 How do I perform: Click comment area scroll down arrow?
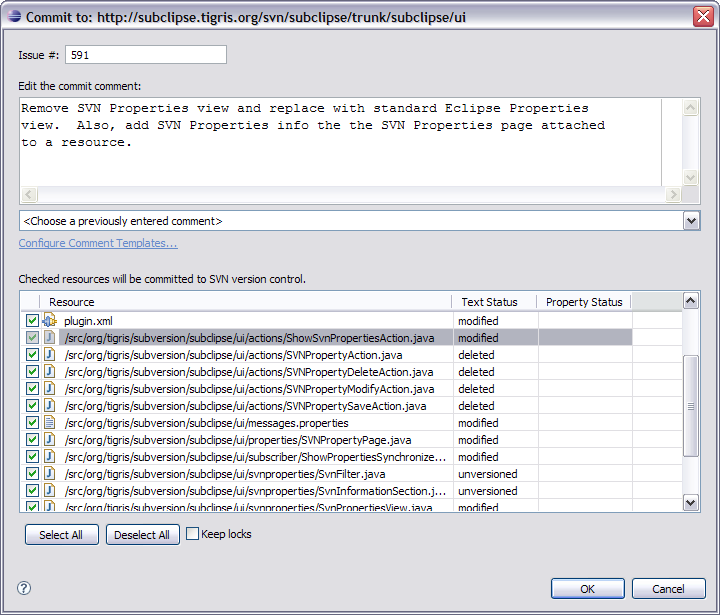pos(691,177)
